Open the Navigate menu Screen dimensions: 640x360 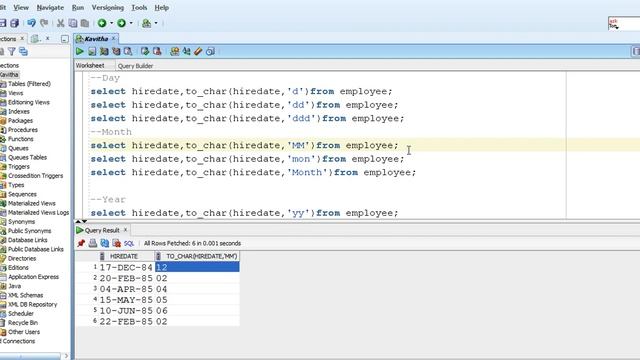point(50,7)
